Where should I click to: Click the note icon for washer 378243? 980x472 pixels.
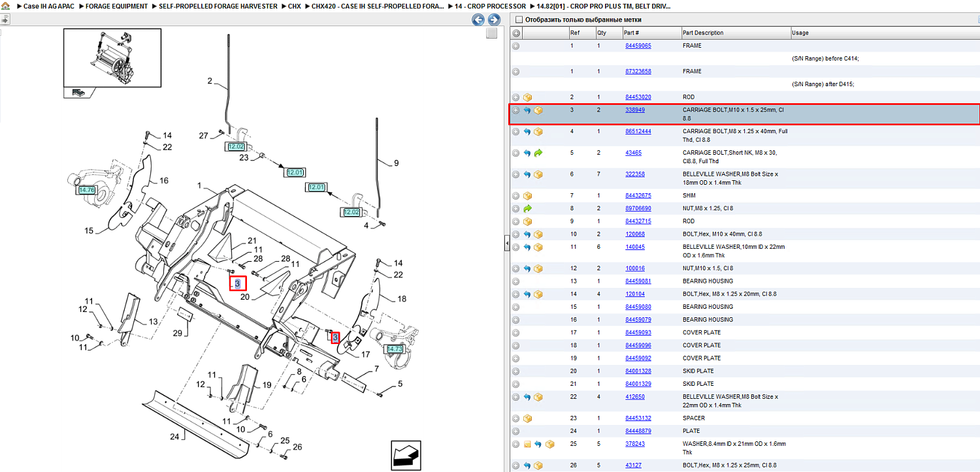[x=527, y=444]
